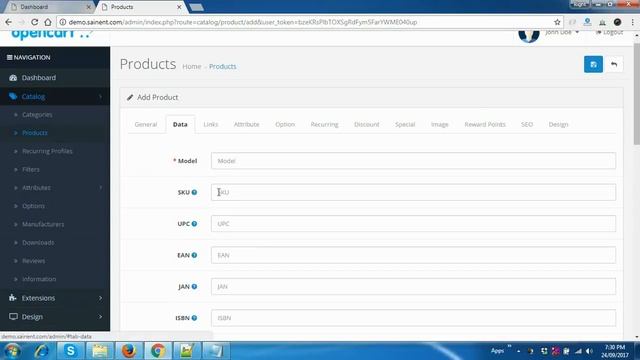Click the EAN help icon
The height and width of the screenshot is (360, 640).
tap(194, 255)
